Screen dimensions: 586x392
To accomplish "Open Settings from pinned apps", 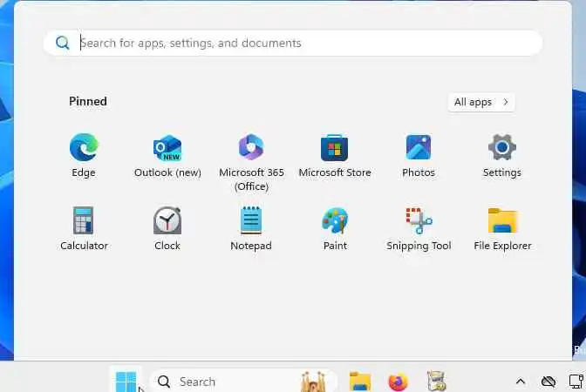I will click(502, 156).
